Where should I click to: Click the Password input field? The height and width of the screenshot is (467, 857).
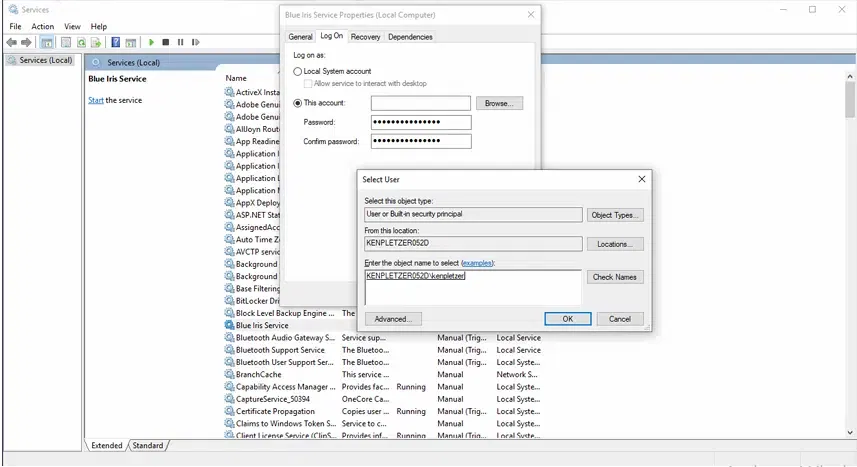(420, 122)
